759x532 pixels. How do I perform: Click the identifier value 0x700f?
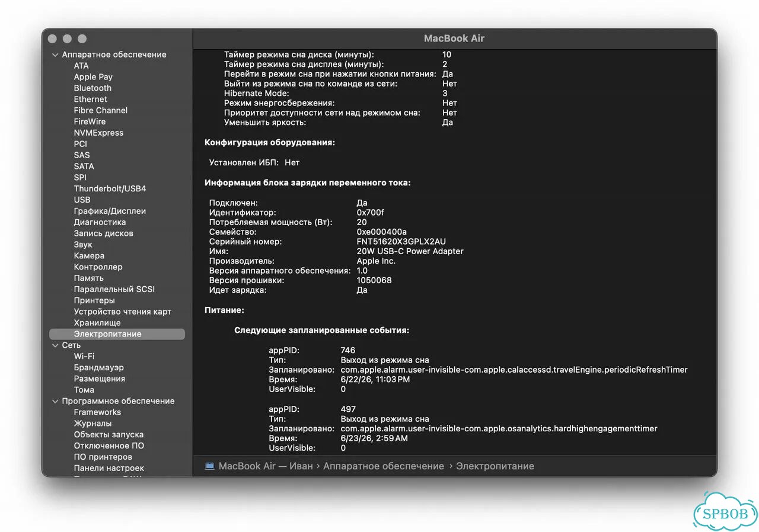[371, 213]
